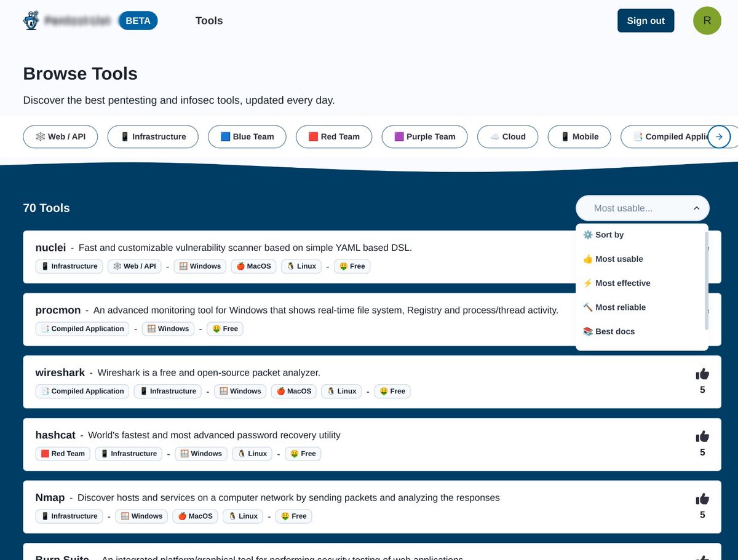Click Nmap's Windows tag
Viewport: 738px width, 560px height.
click(x=141, y=516)
